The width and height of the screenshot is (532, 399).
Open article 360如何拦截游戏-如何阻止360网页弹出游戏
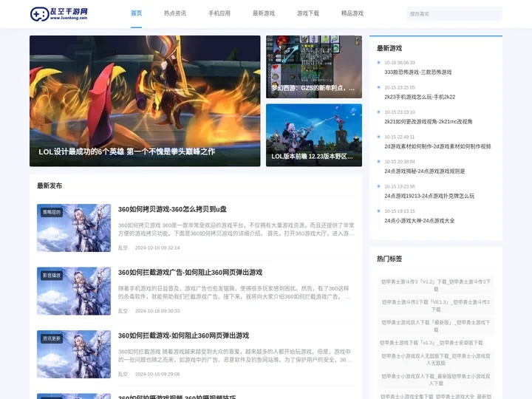[183, 335]
